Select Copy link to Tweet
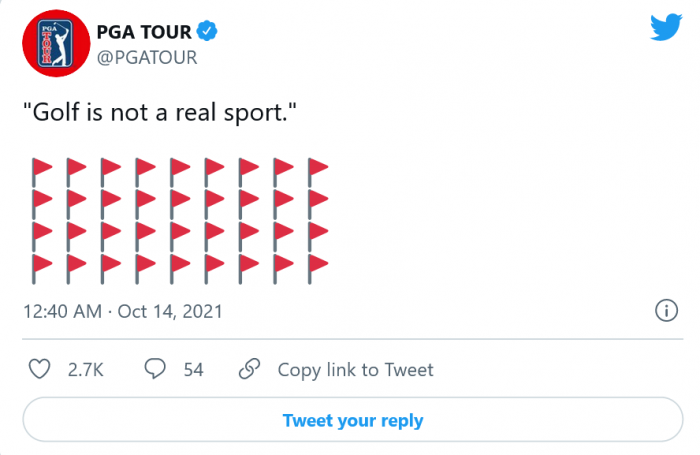This screenshot has width=700, height=455. pyautogui.click(x=355, y=370)
